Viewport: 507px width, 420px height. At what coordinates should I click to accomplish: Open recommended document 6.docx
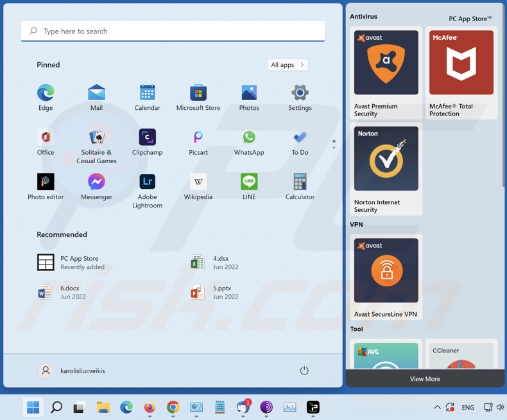tap(62, 292)
